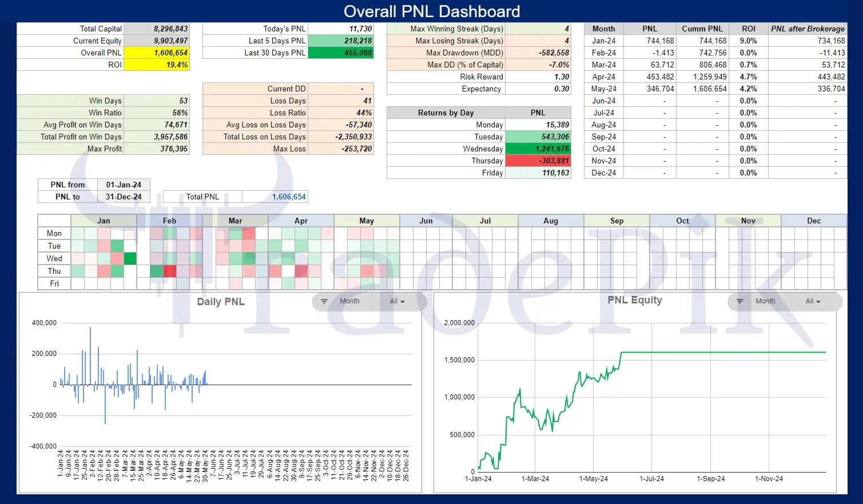Click the Wed row label in heatmap

[x=54, y=258]
